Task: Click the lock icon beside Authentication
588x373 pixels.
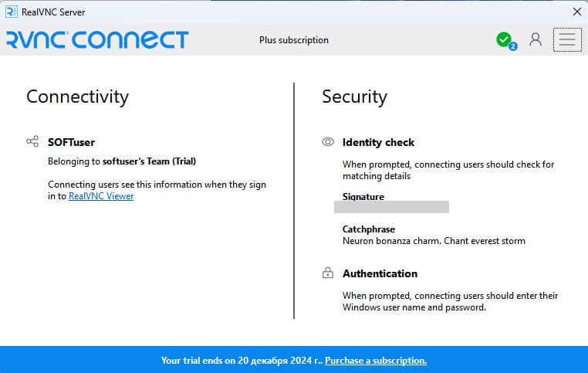Action: (x=328, y=273)
